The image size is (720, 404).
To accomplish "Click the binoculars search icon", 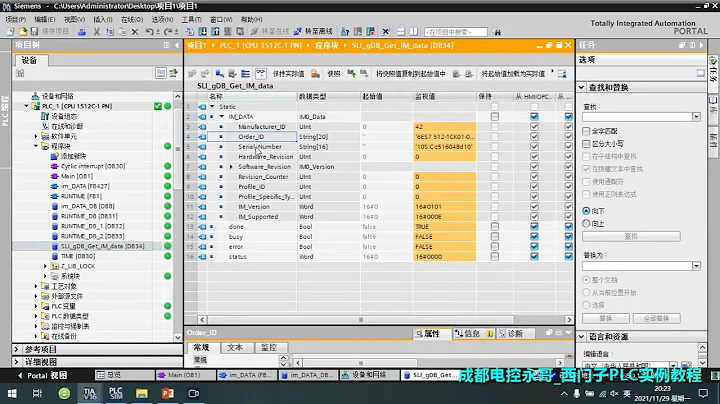I will 497,32.
